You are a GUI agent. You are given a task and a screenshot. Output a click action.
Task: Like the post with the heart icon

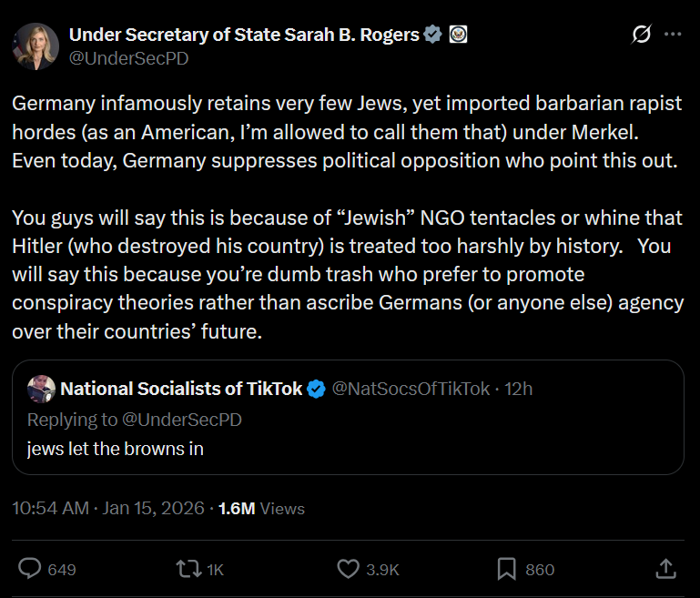tap(349, 569)
